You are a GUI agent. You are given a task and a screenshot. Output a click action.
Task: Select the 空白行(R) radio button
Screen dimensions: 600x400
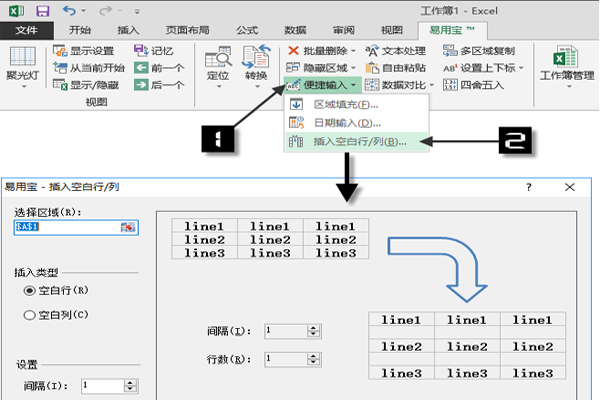(x=29, y=290)
